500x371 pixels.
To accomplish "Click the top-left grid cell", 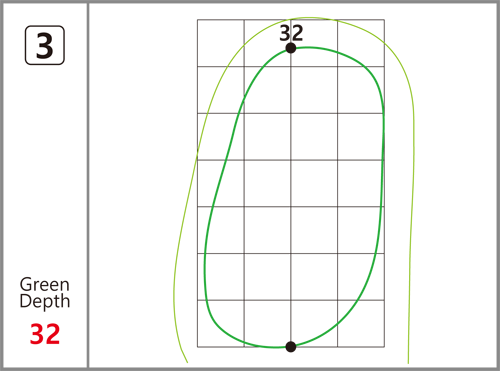I will click(x=221, y=43).
